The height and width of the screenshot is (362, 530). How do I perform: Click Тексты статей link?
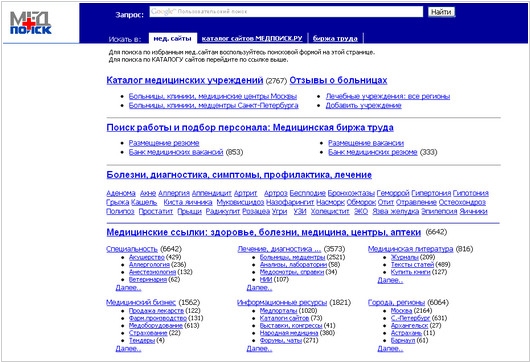[x=412, y=265]
